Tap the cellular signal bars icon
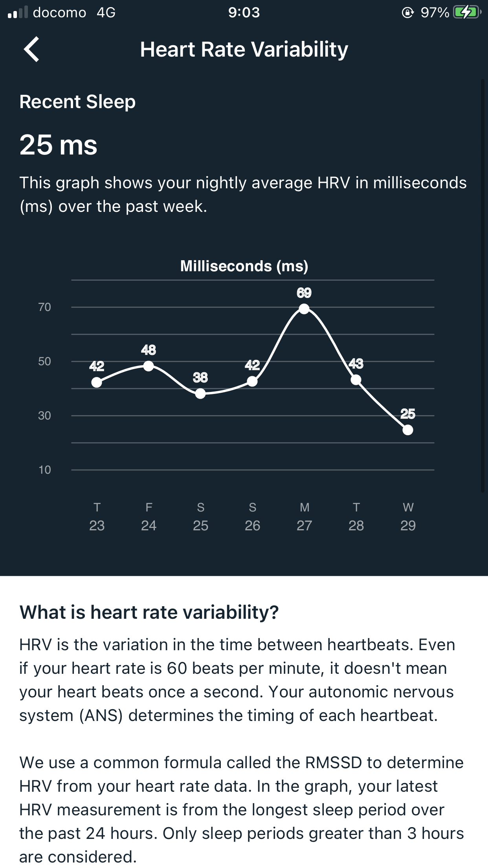Viewport: 488px width, 868px height. (x=18, y=13)
